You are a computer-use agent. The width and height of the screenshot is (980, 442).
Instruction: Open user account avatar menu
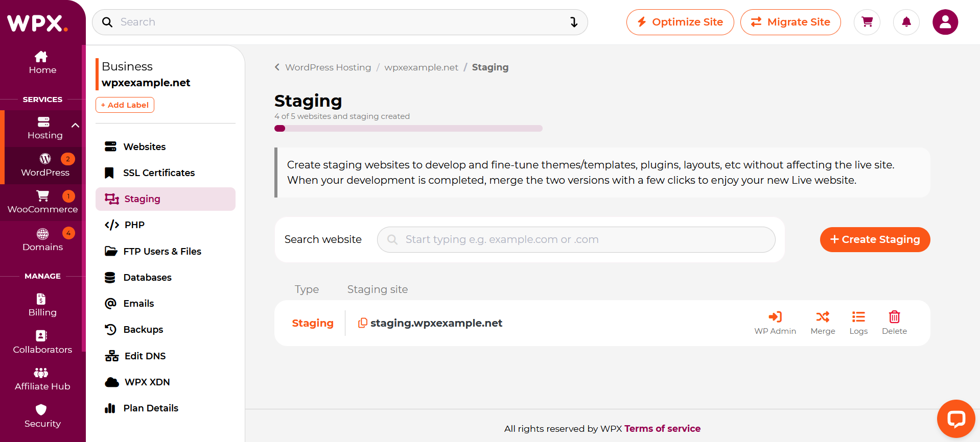point(945,22)
